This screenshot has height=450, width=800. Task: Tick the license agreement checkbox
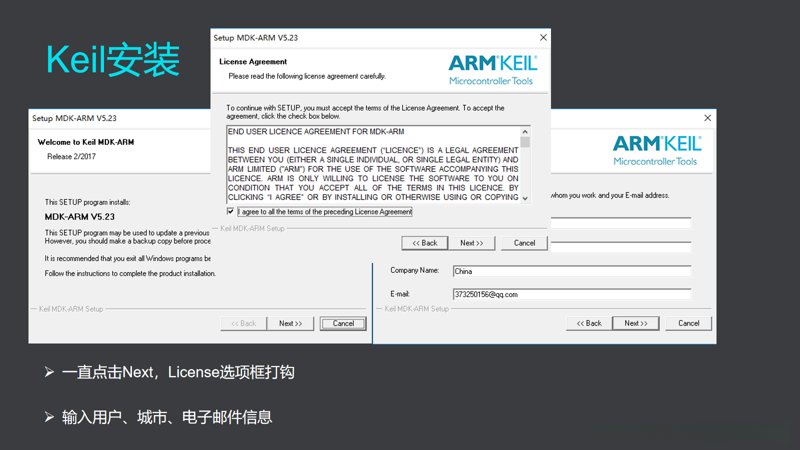[230, 211]
